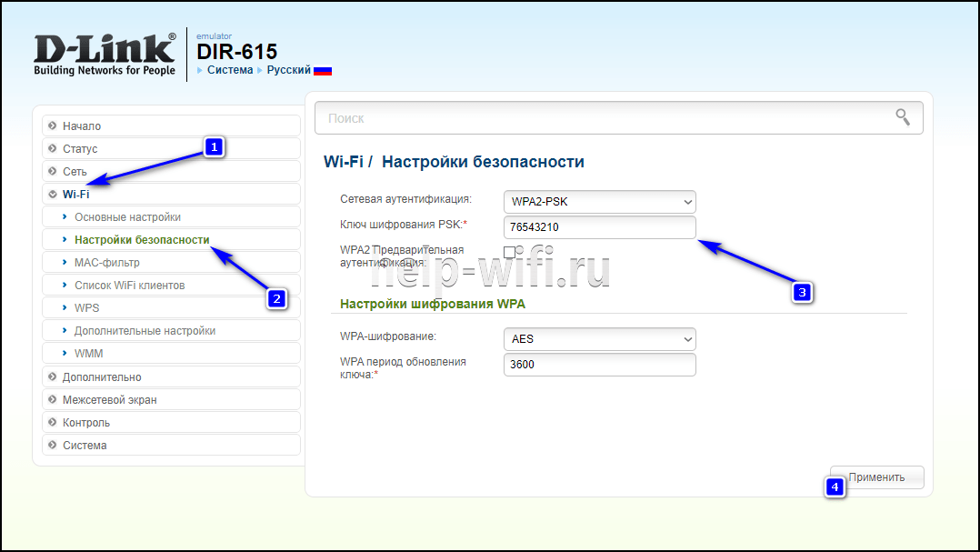Click the Применить button
Image resolution: width=980 pixels, height=552 pixels.
(x=877, y=477)
